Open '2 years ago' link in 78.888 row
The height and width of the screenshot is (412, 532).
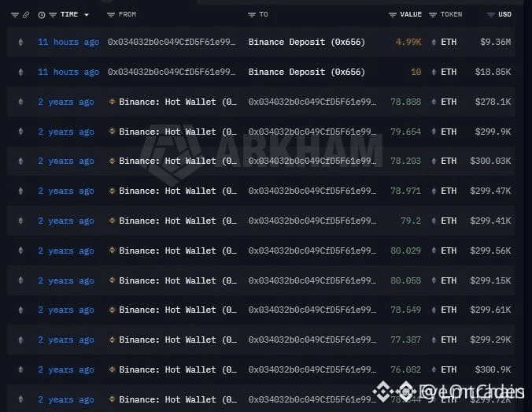click(x=66, y=102)
